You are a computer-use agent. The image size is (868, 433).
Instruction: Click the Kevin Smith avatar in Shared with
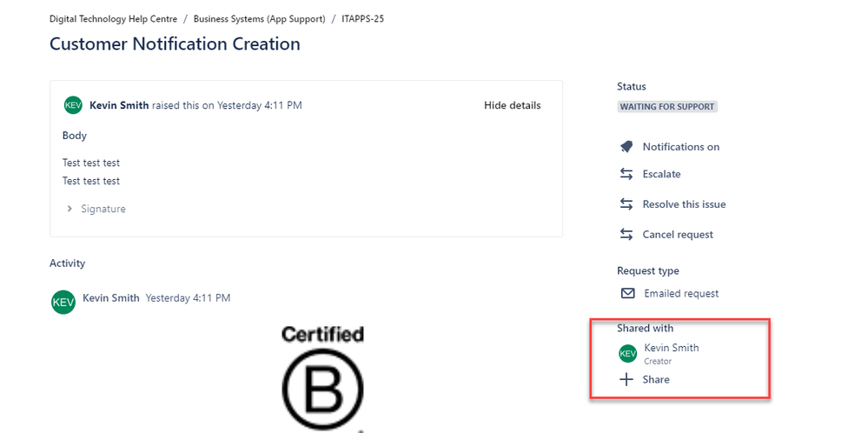click(627, 353)
